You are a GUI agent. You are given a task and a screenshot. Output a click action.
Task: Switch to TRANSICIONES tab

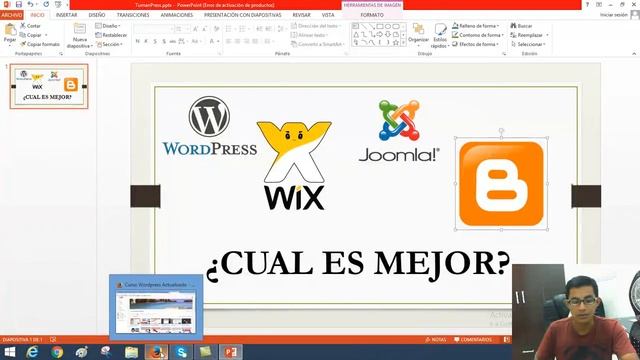(133, 15)
